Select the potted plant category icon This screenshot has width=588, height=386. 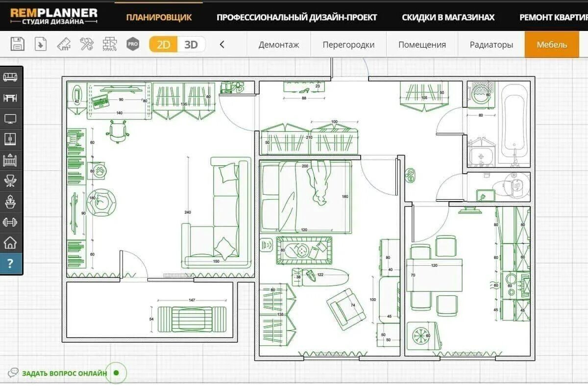point(10,201)
